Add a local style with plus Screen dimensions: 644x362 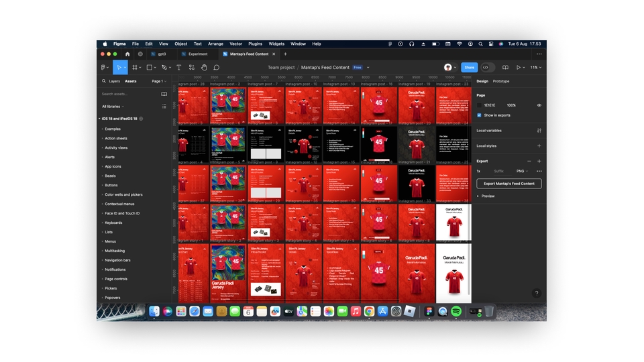coord(539,145)
